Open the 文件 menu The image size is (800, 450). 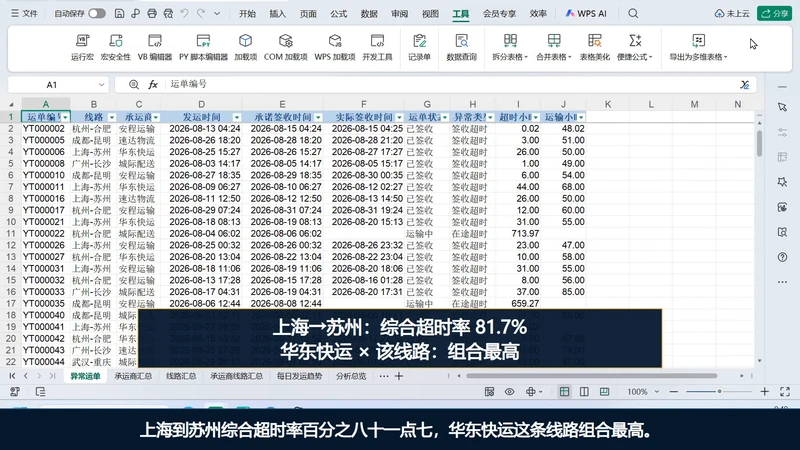(x=24, y=14)
